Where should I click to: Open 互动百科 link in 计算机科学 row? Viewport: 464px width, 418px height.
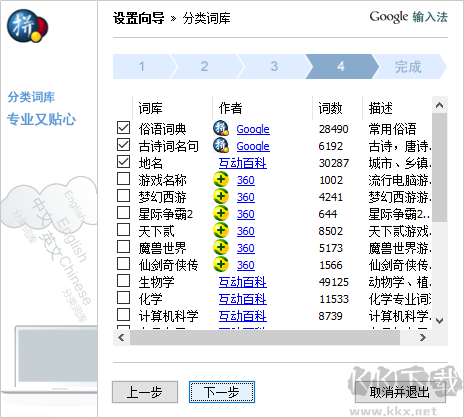tap(243, 316)
